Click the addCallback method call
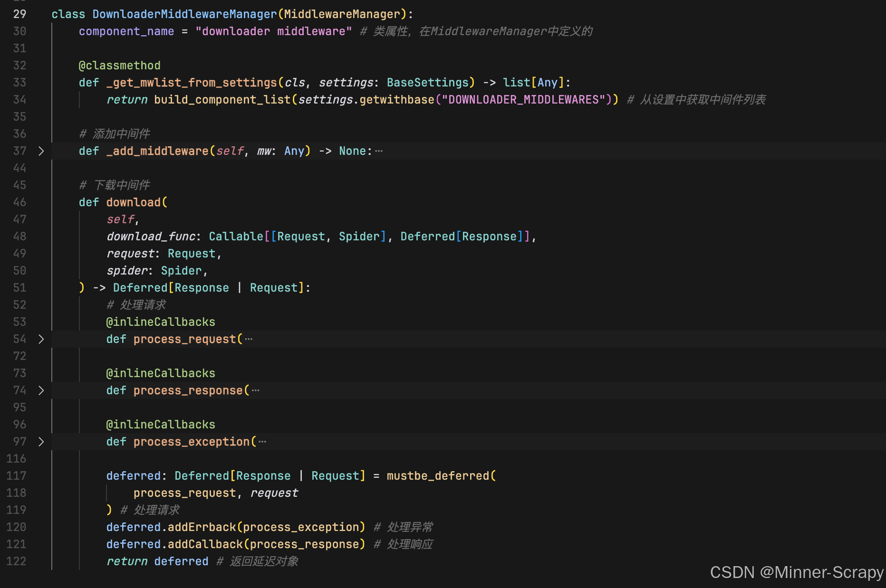The width and height of the screenshot is (886, 588). [205, 544]
